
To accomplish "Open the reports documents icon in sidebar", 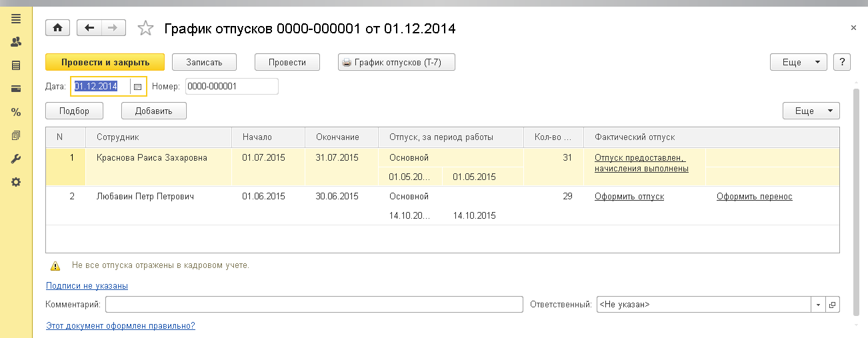I will coord(16,135).
